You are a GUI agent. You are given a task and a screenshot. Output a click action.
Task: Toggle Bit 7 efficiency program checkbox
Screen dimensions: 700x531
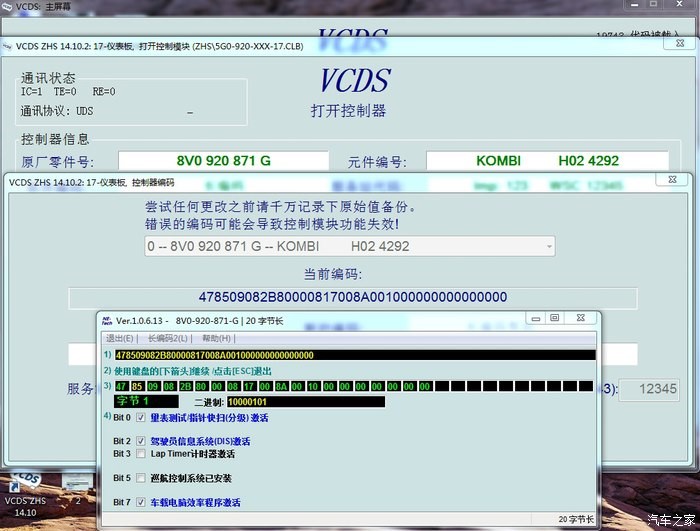(x=141, y=502)
